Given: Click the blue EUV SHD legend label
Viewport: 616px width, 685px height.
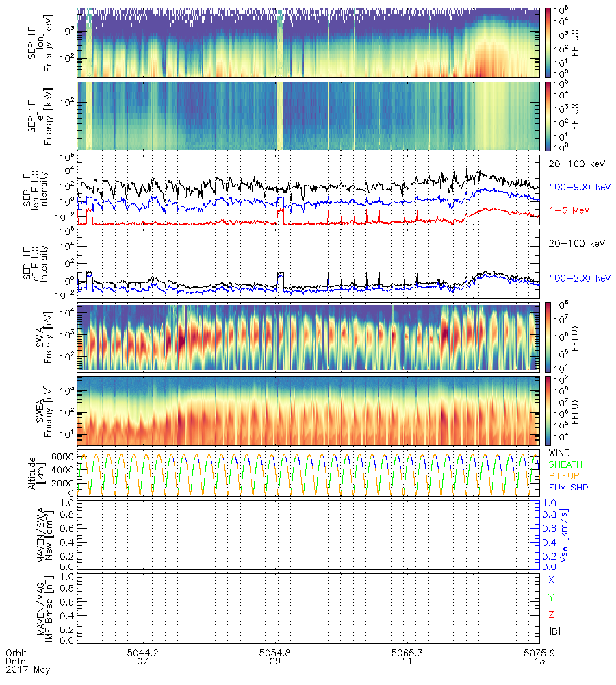Looking at the screenshot, I should click(x=567, y=488).
